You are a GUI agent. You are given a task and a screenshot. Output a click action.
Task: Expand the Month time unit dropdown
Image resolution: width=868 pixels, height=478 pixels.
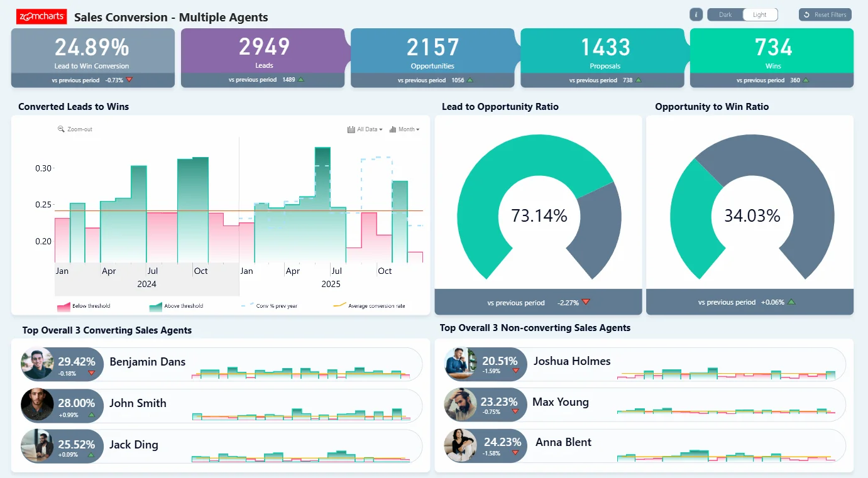(404, 129)
